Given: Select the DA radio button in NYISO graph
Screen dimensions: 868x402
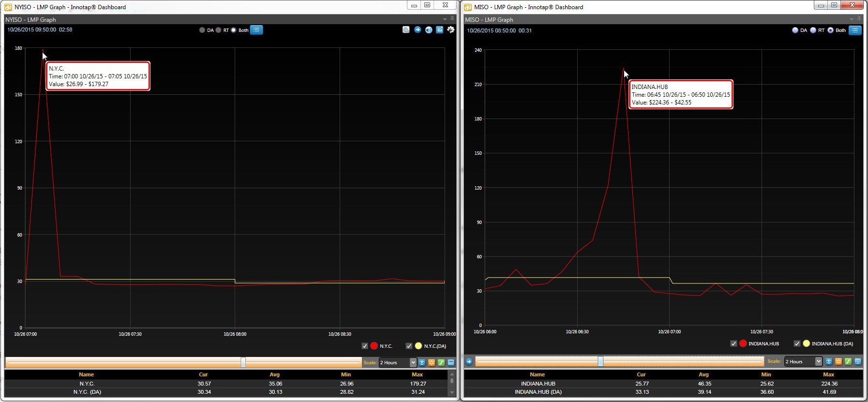Looking at the screenshot, I should [x=202, y=30].
